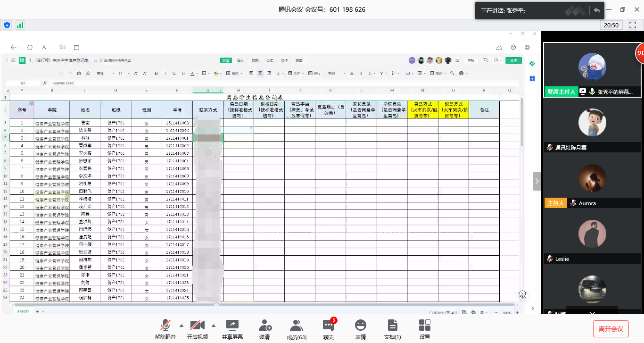
Task: Turn on camera with 开启视频
Action: coord(197,329)
